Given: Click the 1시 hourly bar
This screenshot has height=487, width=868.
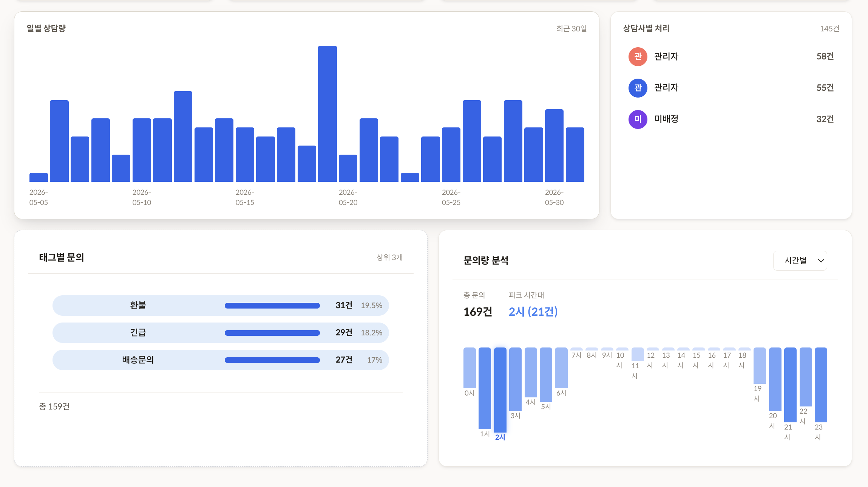Looking at the screenshot, I should (485, 388).
